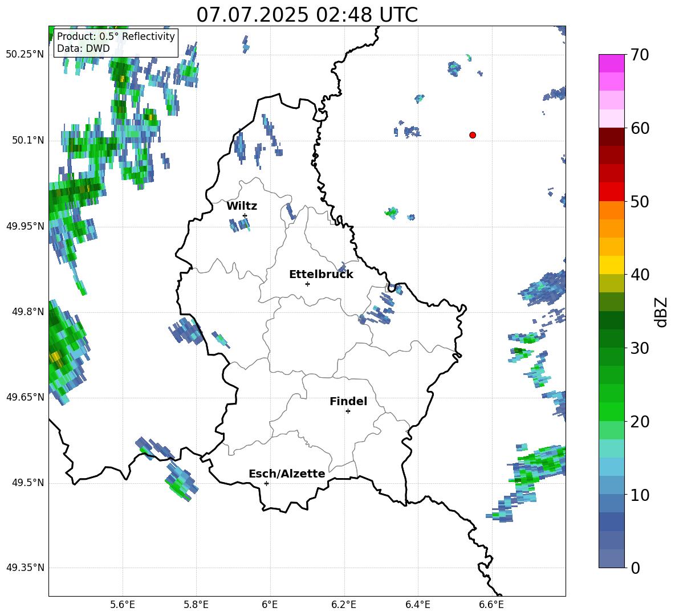Click the 'Product: 0.5° Reflectivity' legend text

tap(116, 36)
